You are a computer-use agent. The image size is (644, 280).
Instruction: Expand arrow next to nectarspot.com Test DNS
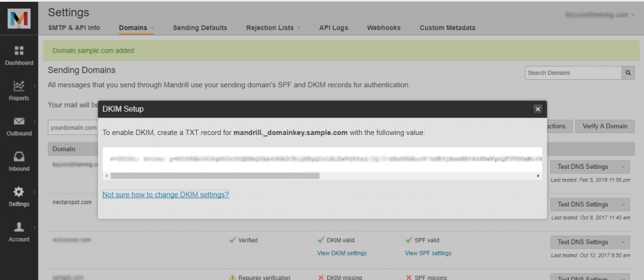pos(623,204)
